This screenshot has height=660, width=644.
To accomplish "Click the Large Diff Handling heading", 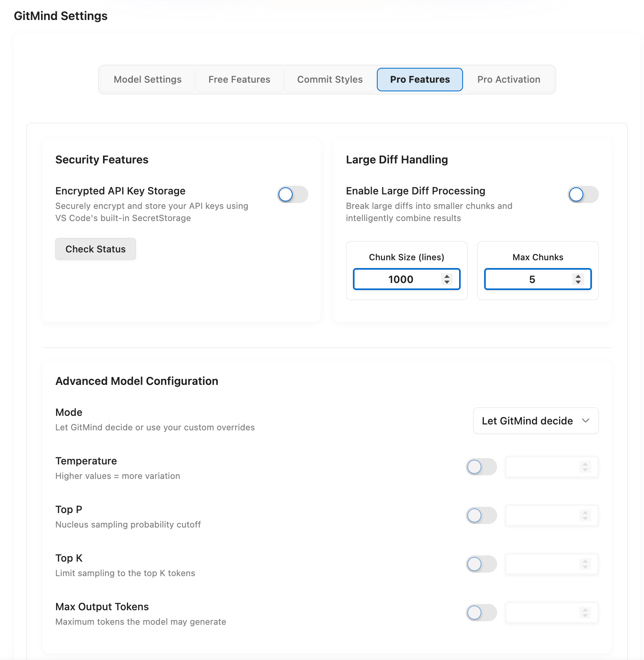I will pos(397,160).
